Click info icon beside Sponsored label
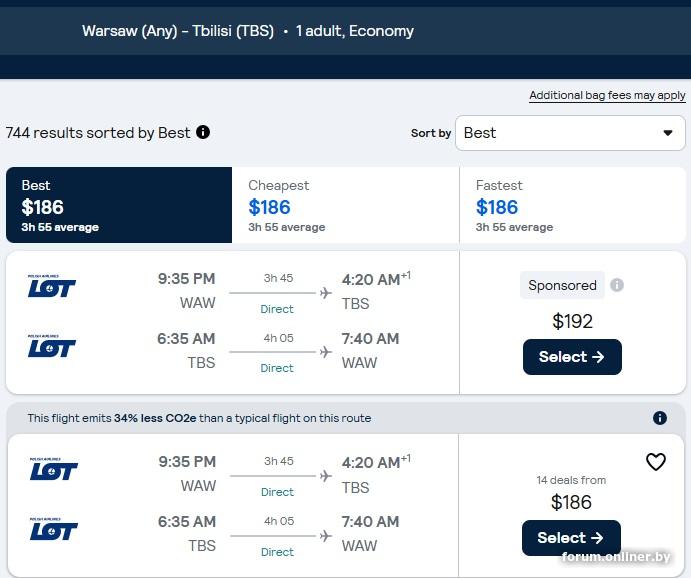Viewport: 691px width, 578px height. [617, 285]
